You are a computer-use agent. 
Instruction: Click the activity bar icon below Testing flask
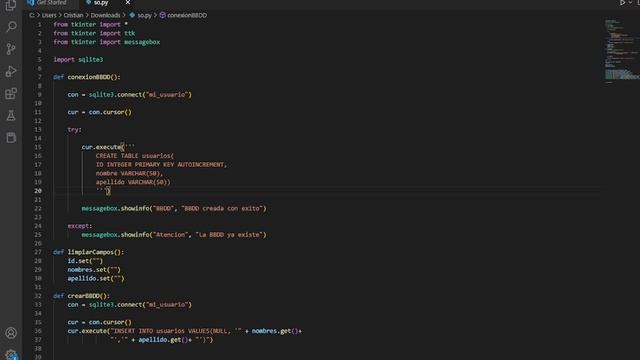pyautogui.click(x=11, y=138)
